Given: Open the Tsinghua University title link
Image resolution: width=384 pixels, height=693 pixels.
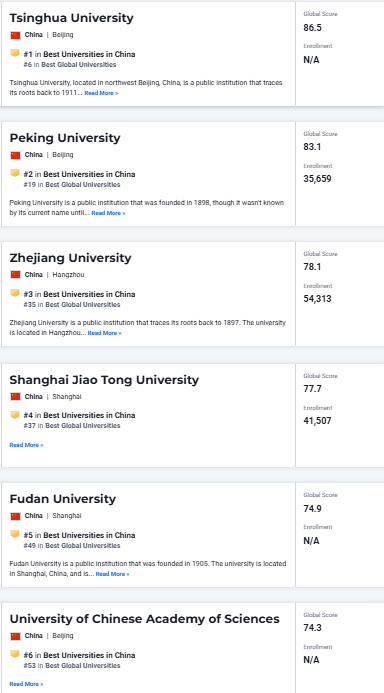Looking at the screenshot, I should click(x=71, y=18).
